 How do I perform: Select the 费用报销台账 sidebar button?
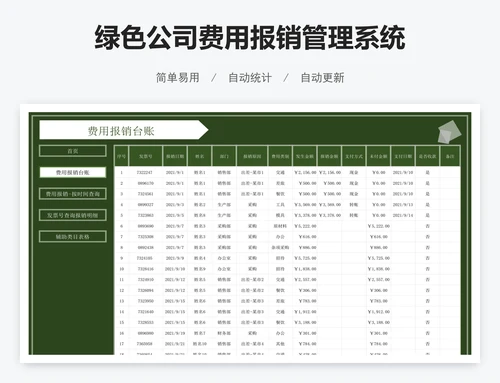coord(73,172)
